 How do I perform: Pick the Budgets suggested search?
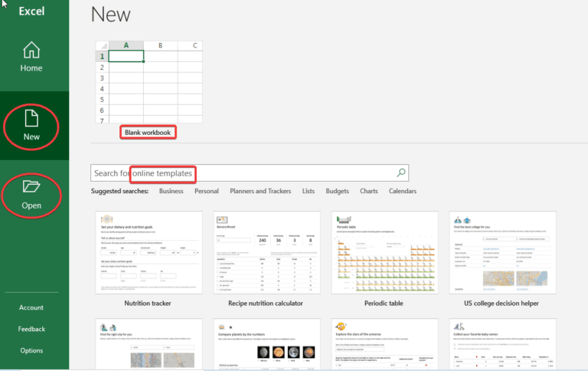pyautogui.click(x=337, y=191)
